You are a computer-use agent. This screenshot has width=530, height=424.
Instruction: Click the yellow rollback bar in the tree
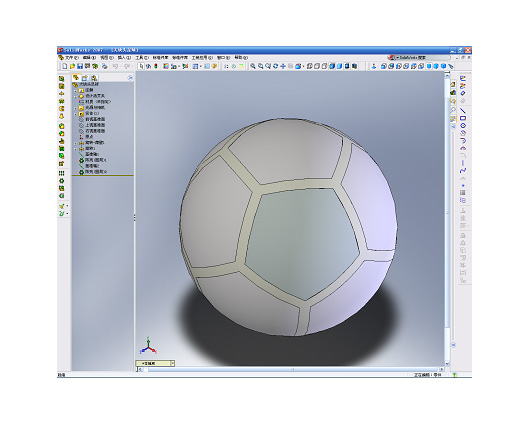click(x=103, y=175)
